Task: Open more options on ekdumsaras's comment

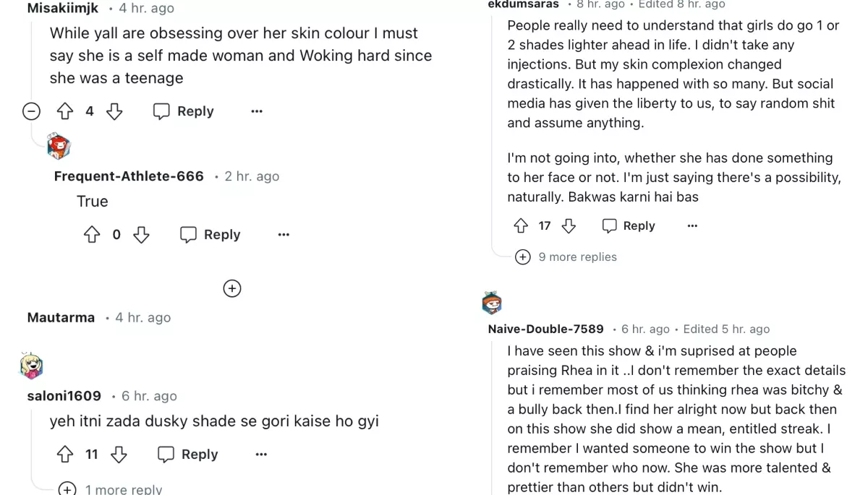Action: (692, 226)
